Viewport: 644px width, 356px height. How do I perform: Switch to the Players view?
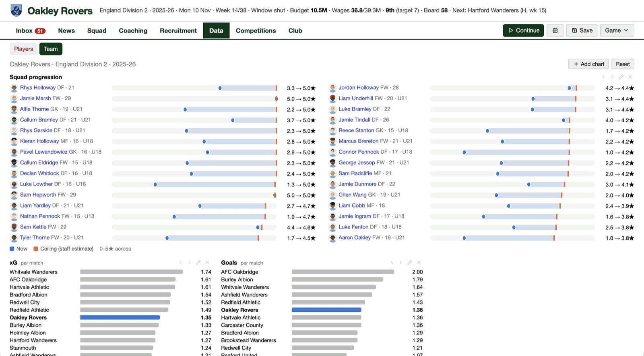[24, 49]
